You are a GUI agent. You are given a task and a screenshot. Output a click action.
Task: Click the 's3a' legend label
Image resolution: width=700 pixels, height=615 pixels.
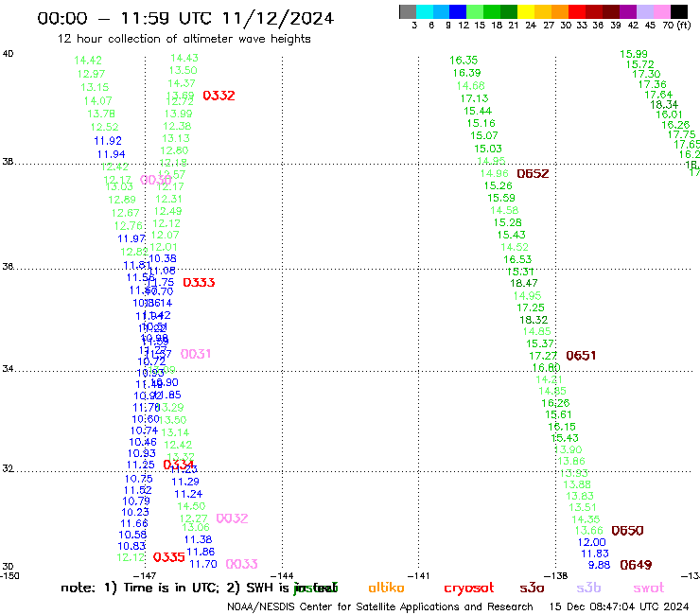(532, 588)
